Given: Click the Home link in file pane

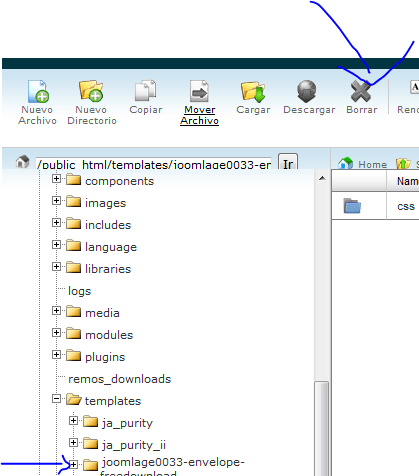Looking at the screenshot, I should coord(372,164).
